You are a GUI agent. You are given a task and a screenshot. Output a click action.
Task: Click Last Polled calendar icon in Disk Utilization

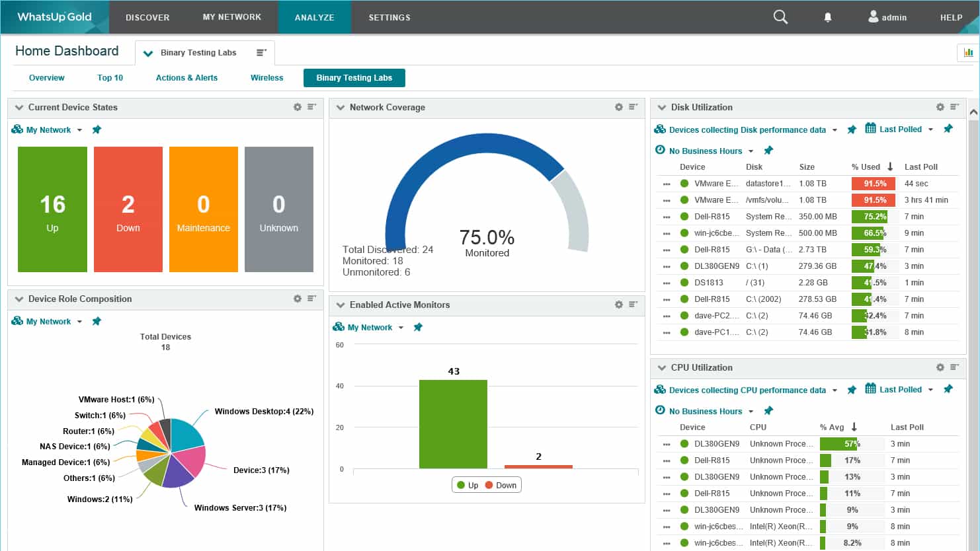click(870, 129)
